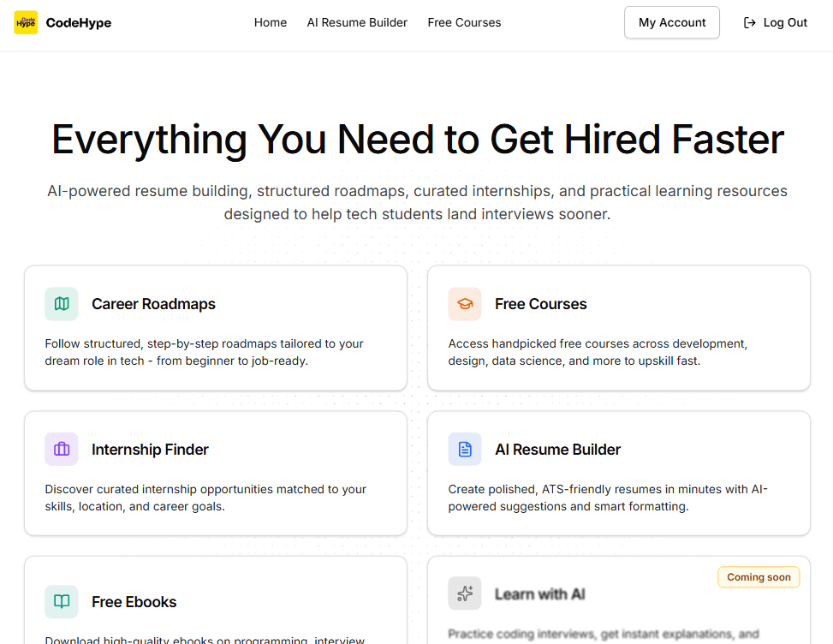Open the Internship Finder card heading
The image size is (833, 644).
coord(150,450)
